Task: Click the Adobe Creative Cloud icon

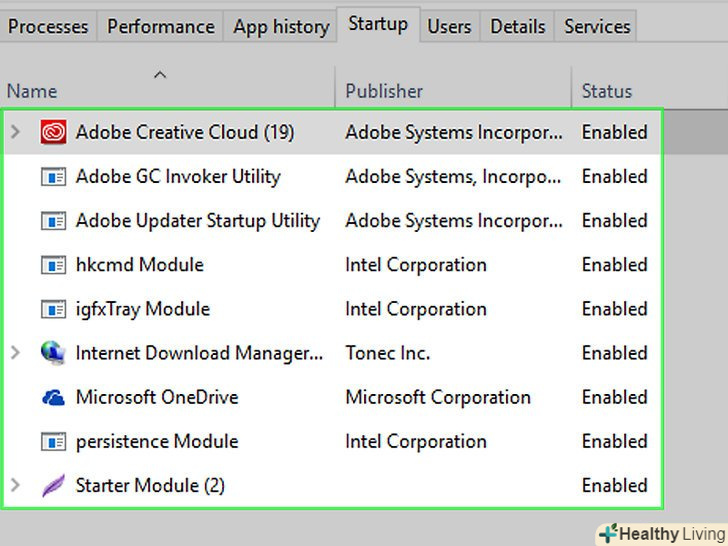Action: click(x=53, y=132)
